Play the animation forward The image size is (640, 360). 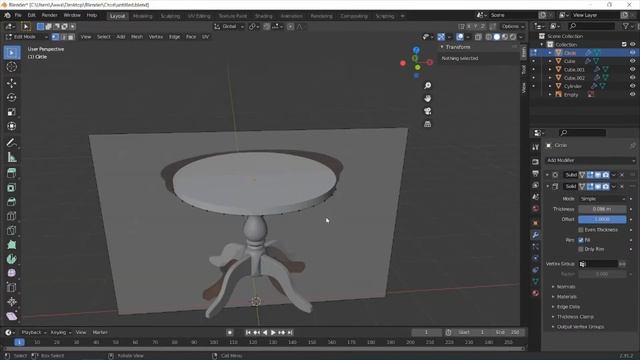(273, 333)
